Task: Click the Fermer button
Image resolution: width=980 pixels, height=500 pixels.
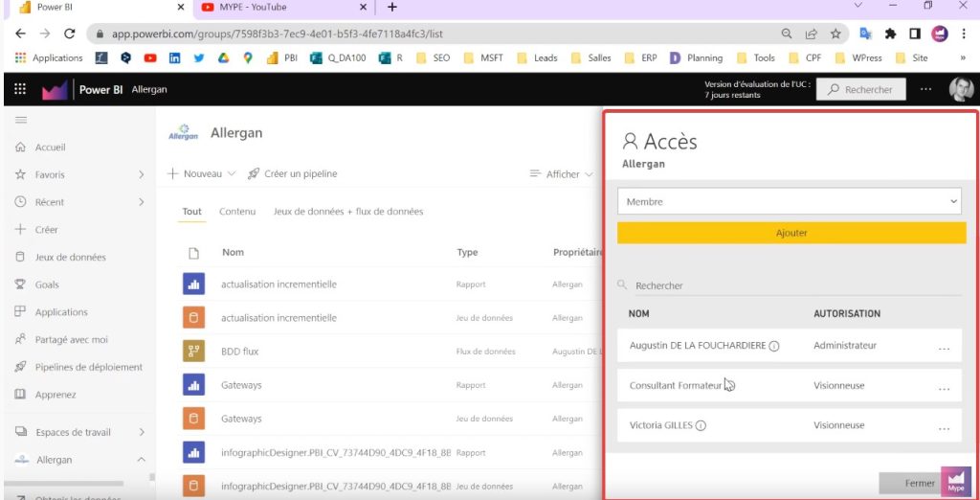Action: pyautogui.click(x=910, y=483)
